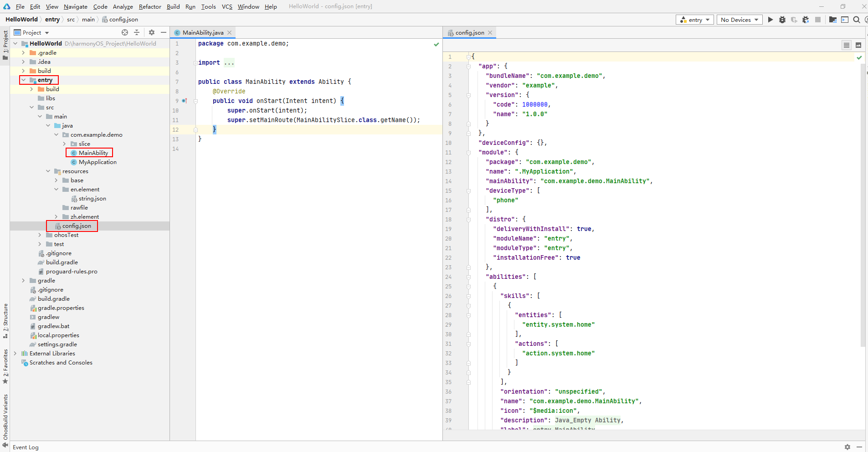Open Search Everywhere magnifier icon
This screenshot has width=868, height=452.
(857, 20)
